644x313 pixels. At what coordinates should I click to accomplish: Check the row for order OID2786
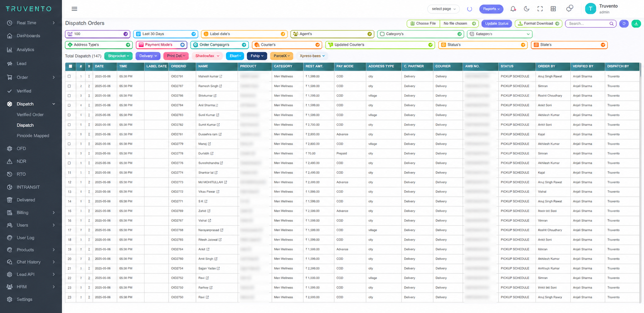pyautogui.click(x=69, y=96)
